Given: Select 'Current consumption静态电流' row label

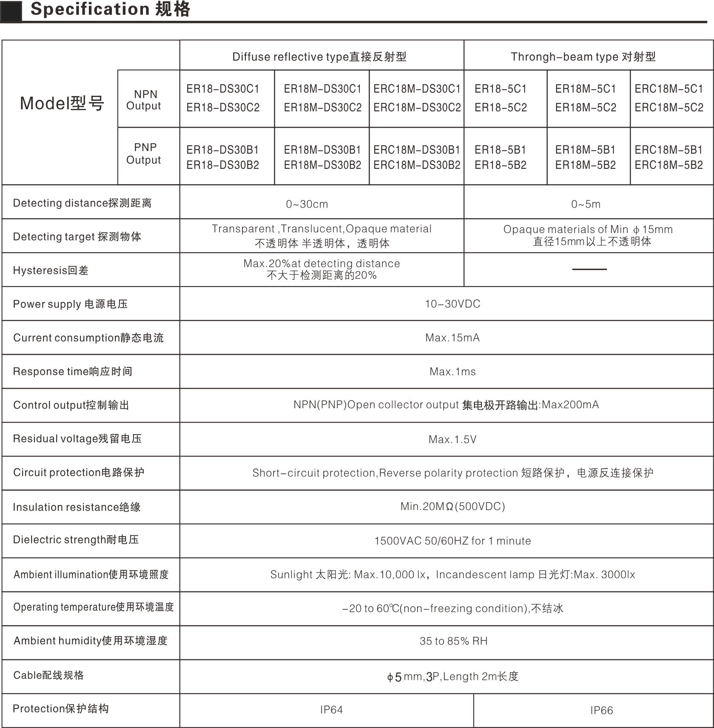Looking at the screenshot, I should click(88, 338).
